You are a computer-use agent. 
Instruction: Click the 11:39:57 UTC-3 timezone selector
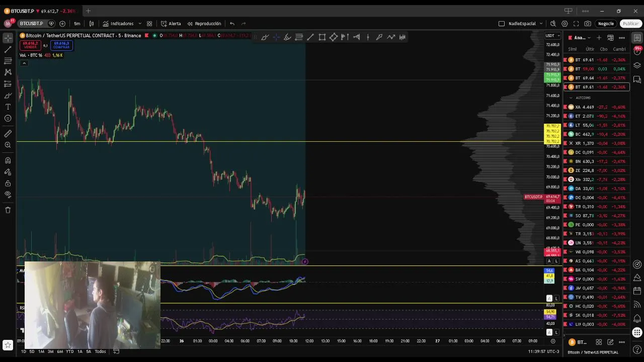tap(544, 351)
